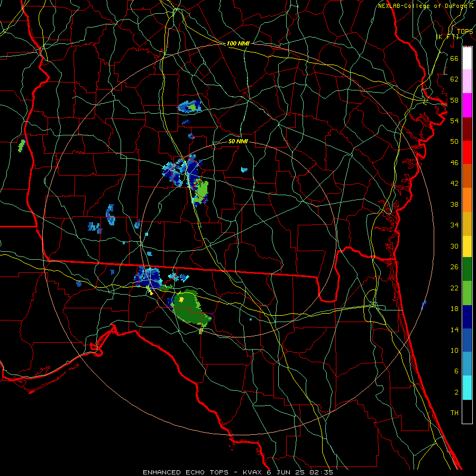This screenshot has height=476, width=476.
Task: Click the legend value "38"
Action: pos(454,205)
